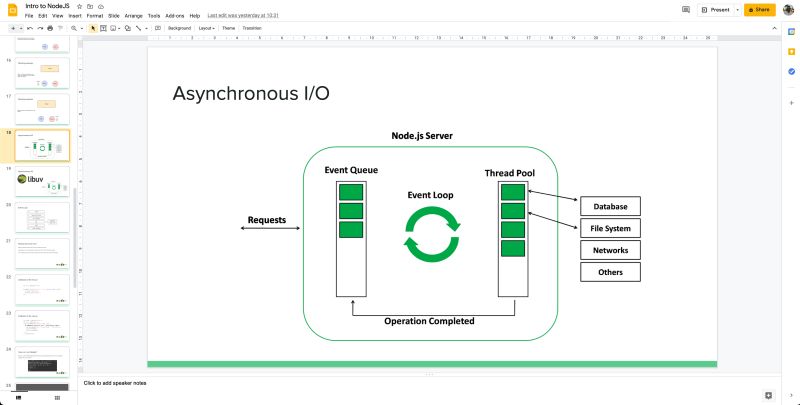Image resolution: width=800 pixels, height=405 pixels.
Task: Show side panel using bottom-right chevron
Action: point(791,395)
